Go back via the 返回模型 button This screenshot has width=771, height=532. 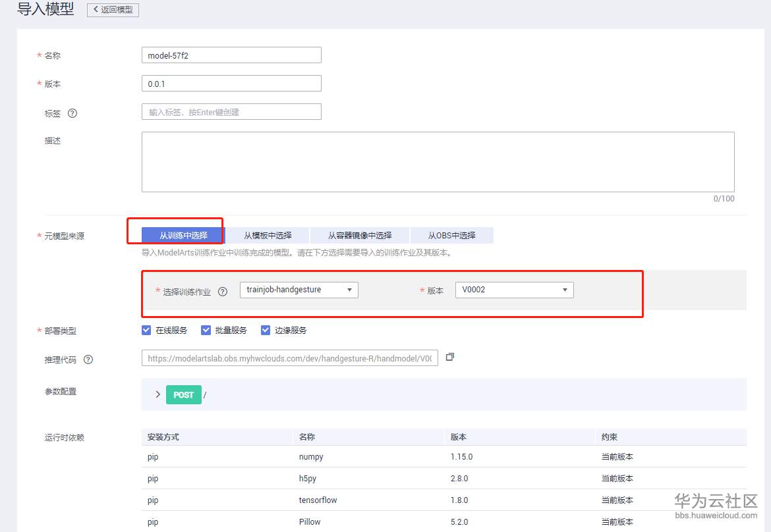click(x=113, y=10)
